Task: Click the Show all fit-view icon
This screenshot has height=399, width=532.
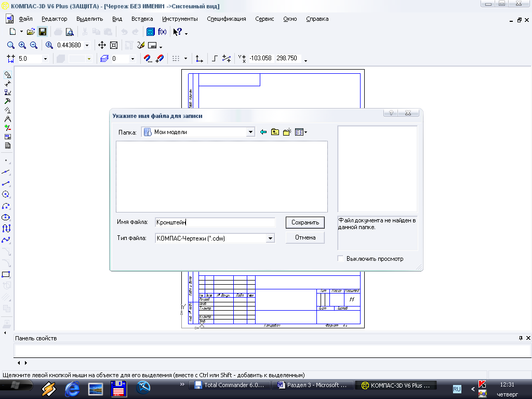Action: [114, 45]
